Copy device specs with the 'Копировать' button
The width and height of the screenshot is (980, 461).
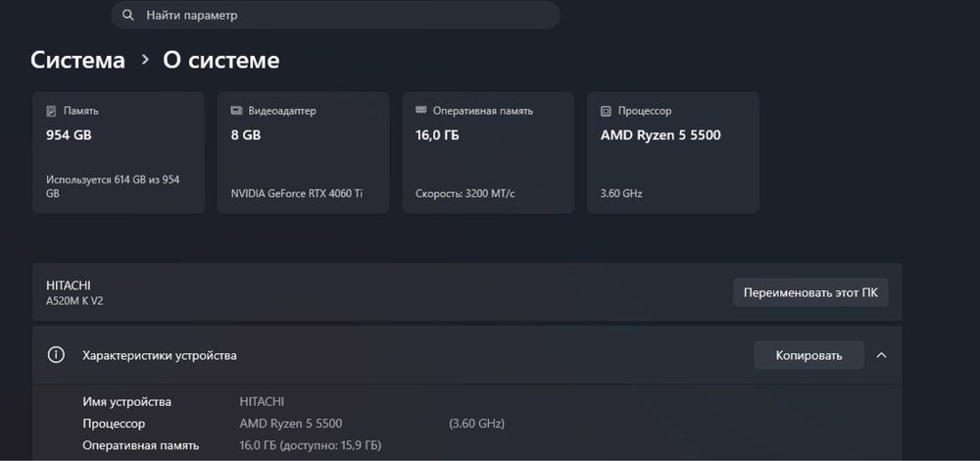tap(808, 355)
